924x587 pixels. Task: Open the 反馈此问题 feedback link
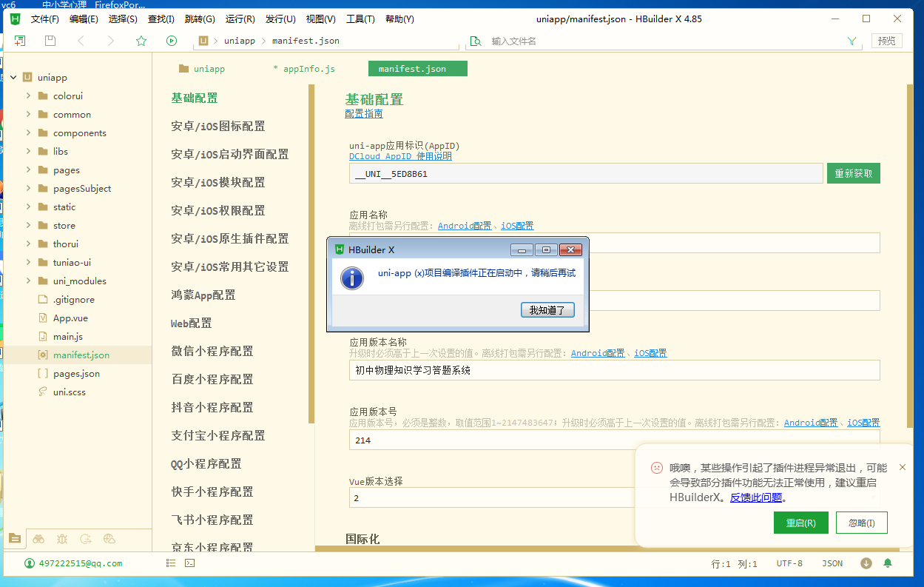(756, 497)
